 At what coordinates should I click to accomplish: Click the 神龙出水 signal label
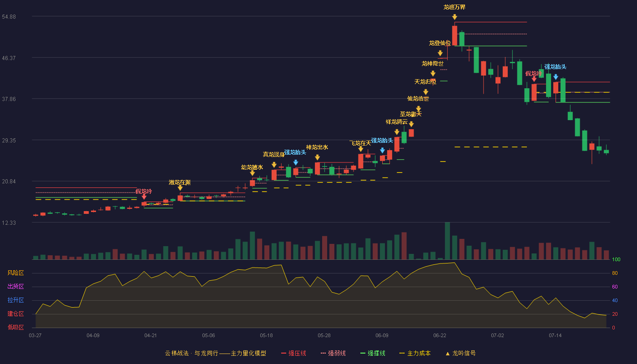pyautogui.click(x=317, y=147)
